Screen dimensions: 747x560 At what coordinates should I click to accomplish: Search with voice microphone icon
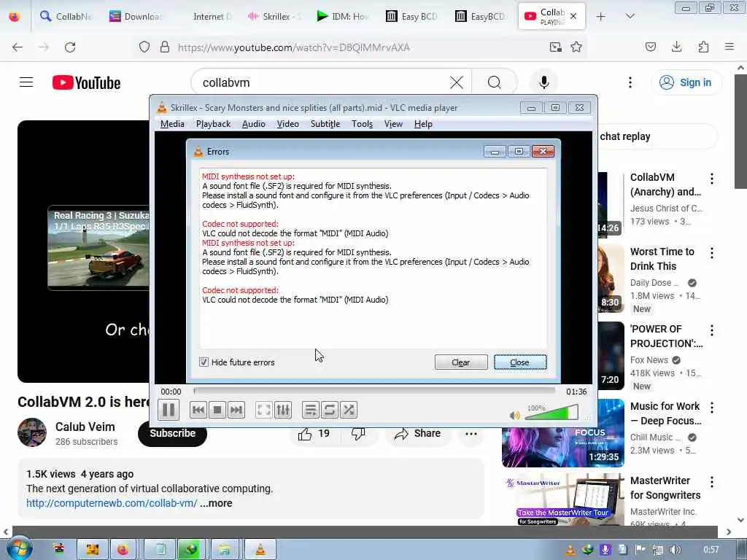543,82
